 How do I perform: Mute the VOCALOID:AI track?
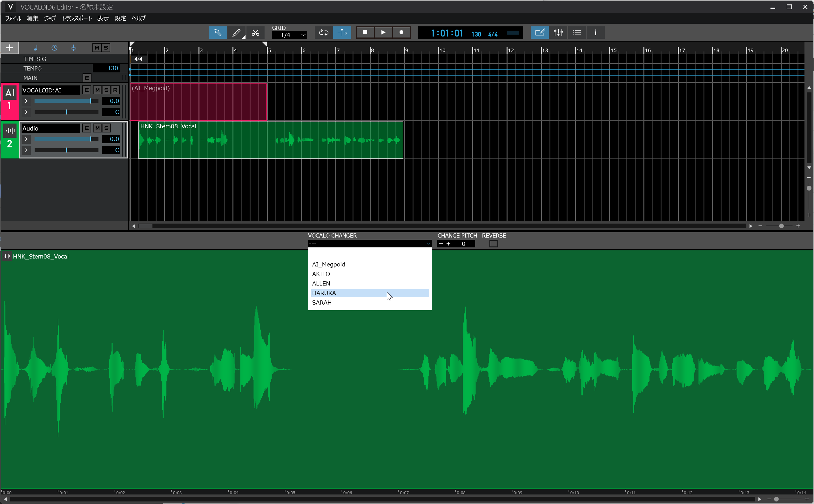coord(97,90)
